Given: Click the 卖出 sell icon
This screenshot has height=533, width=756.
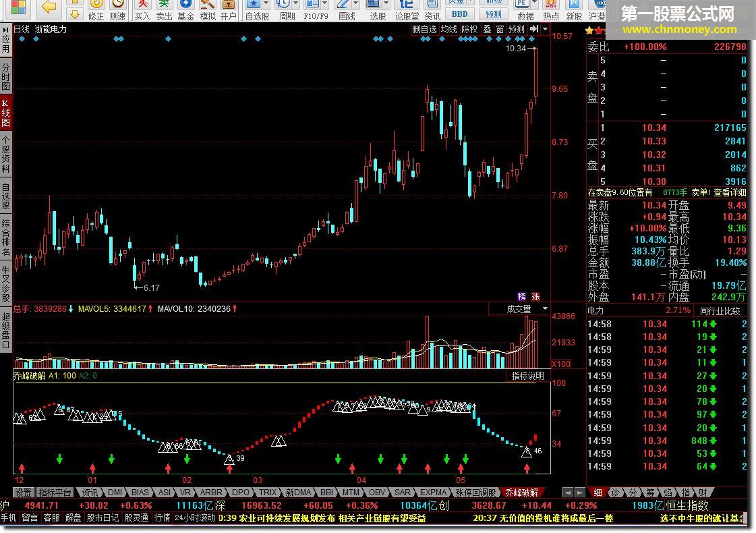Looking at the screenshot, I should 164,10.
